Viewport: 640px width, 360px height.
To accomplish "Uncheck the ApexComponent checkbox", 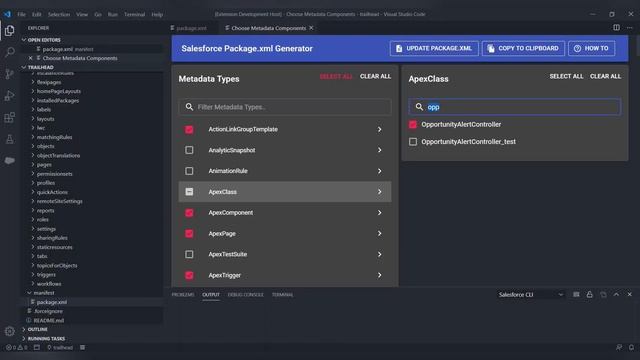I will (x=189, y=213).
